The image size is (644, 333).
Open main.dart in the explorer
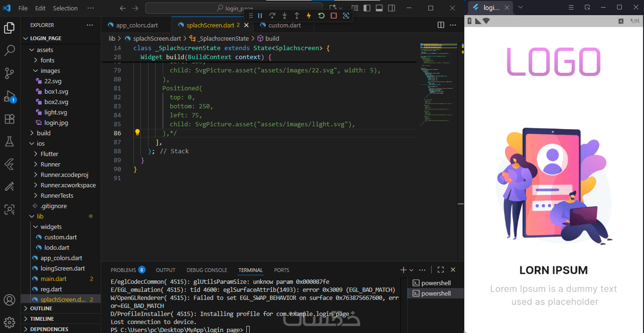pyautogui.click(x=53, y=279)
